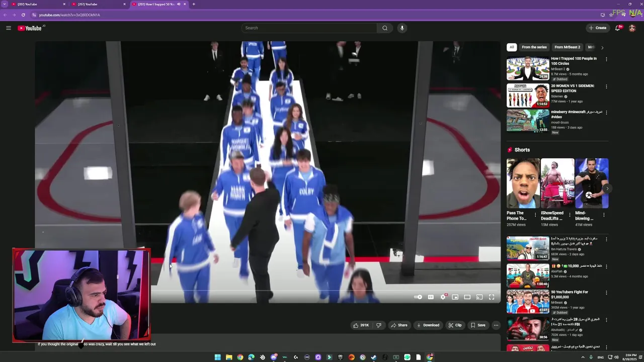Viewport: 644px width, 362px height.
Task: Open IShowSpeed DeadLifts short
Action: (557, 184)
